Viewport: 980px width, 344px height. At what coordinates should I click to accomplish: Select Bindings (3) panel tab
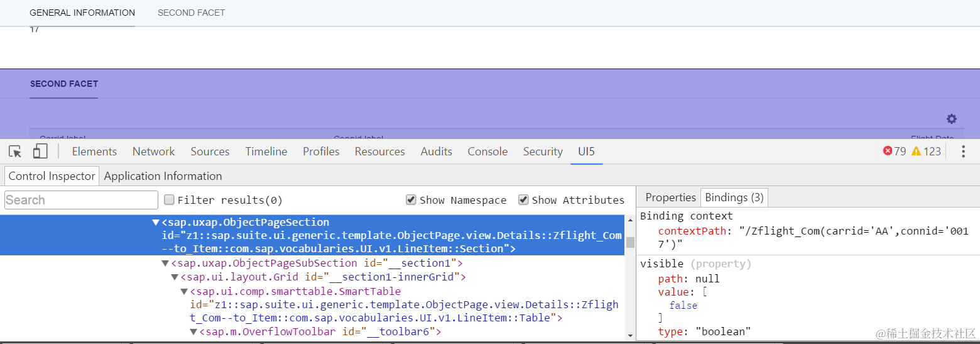coord(734,197)
